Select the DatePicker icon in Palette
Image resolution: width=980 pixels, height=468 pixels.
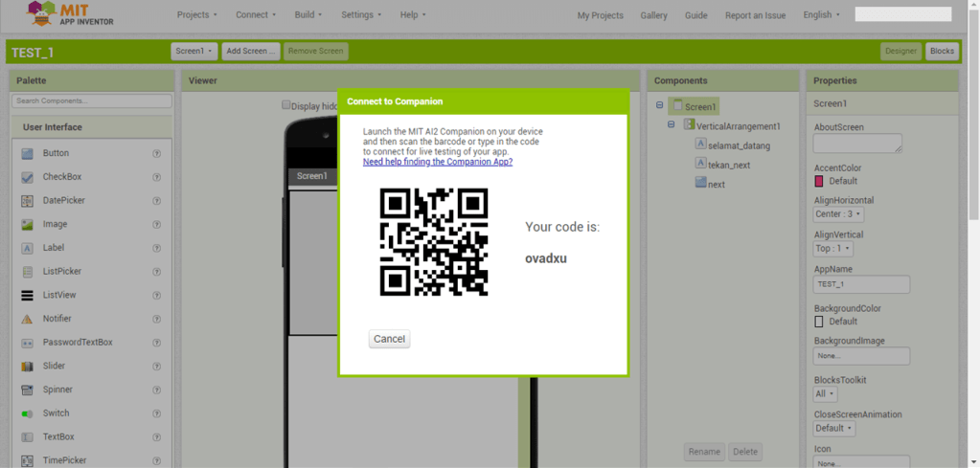tap(27, 201)
